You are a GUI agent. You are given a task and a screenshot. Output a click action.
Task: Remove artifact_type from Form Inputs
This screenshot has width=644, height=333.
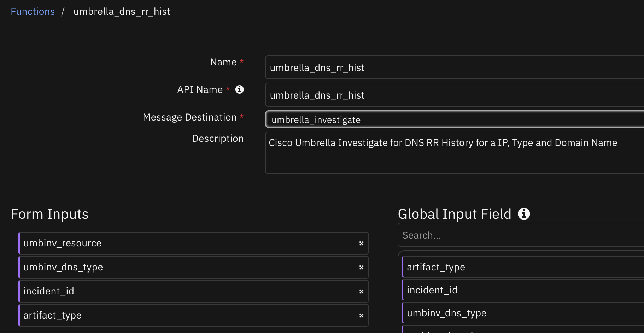click(361, 315)
